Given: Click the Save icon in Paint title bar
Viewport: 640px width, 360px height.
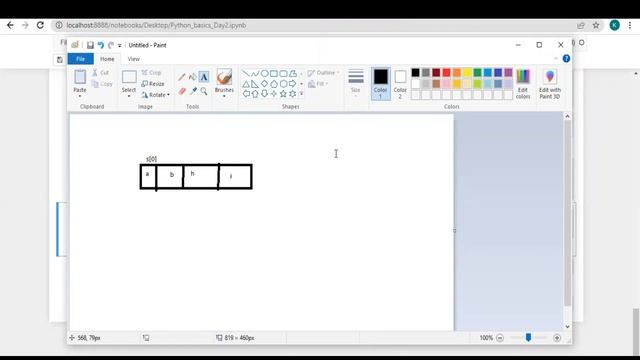Looking at the screenshot, I should (90, 45).
